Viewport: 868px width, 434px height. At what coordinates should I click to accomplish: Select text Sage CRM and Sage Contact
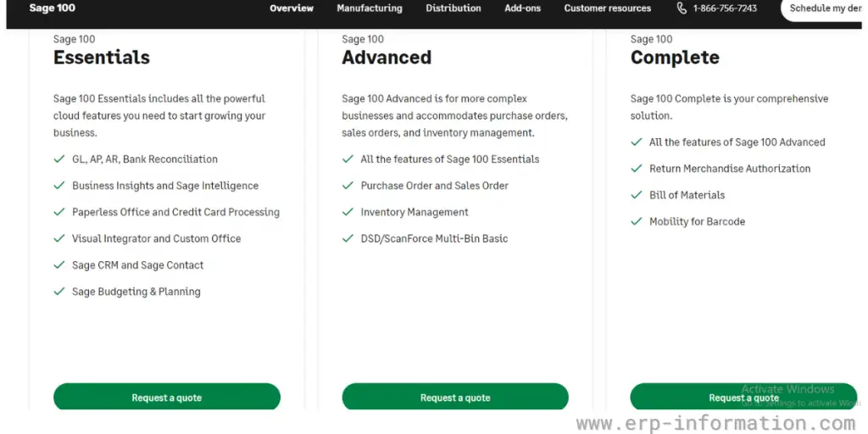pyautogui.click(x=138, y=265)
